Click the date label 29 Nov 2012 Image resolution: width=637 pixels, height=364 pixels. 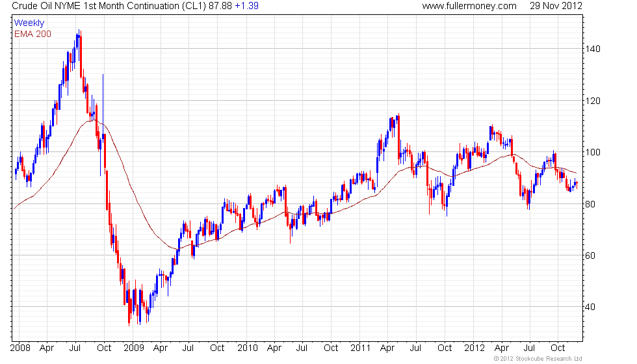pos(556,6)
